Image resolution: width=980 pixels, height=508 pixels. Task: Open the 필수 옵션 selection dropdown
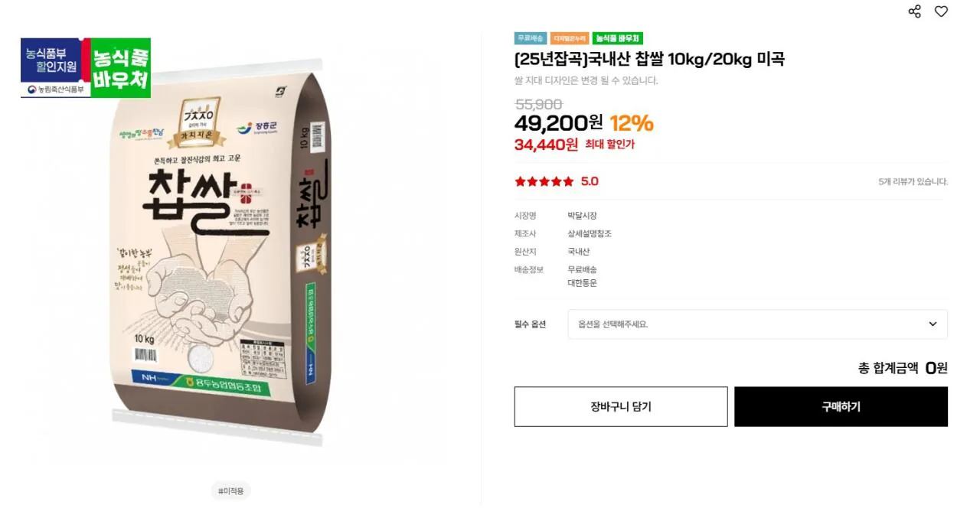point(758,324)
